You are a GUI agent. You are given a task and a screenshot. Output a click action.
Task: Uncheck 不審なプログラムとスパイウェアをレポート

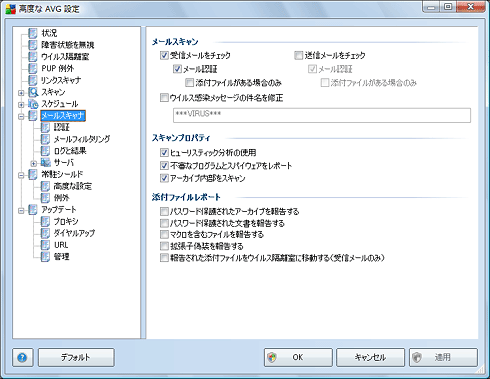point(164,165)
